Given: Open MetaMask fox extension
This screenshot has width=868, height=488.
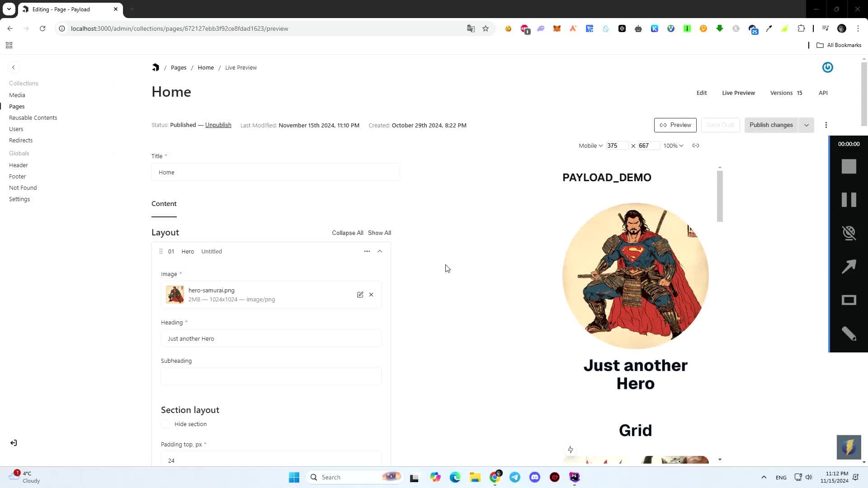Looking at the screenshot, I should (x=557, y=28).
